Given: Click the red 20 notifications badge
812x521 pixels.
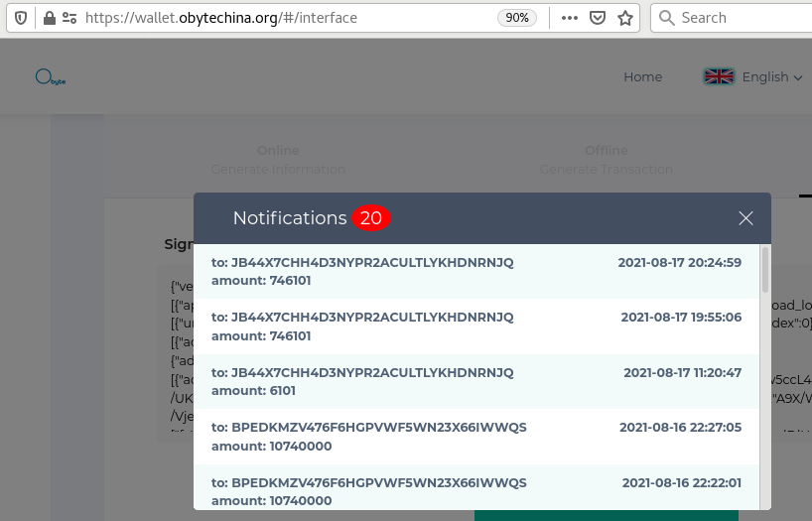Looking at the screenshot, I should pyautogui.click(x=371, y=218).
